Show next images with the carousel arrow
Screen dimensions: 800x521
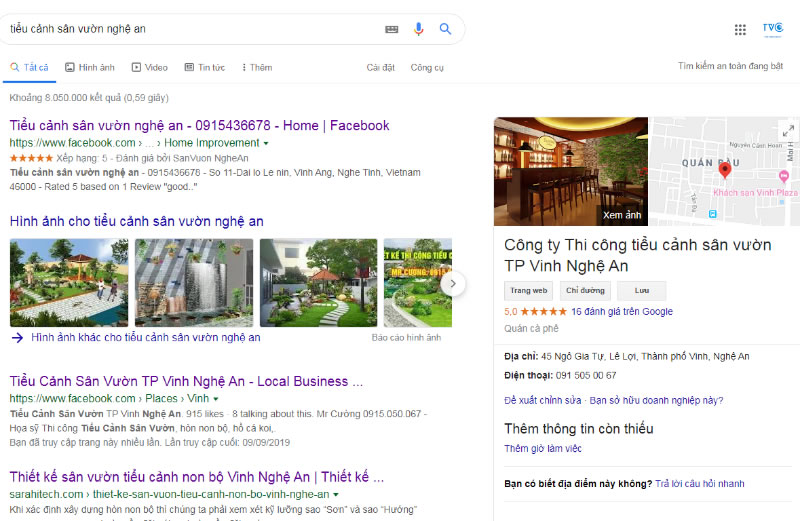pos(453,283)
